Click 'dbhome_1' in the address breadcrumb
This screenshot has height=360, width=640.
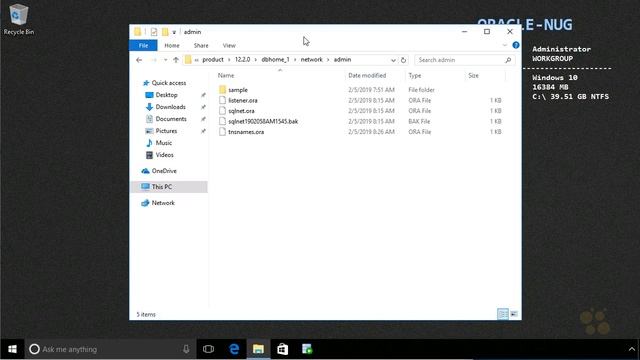coord(276,60)
